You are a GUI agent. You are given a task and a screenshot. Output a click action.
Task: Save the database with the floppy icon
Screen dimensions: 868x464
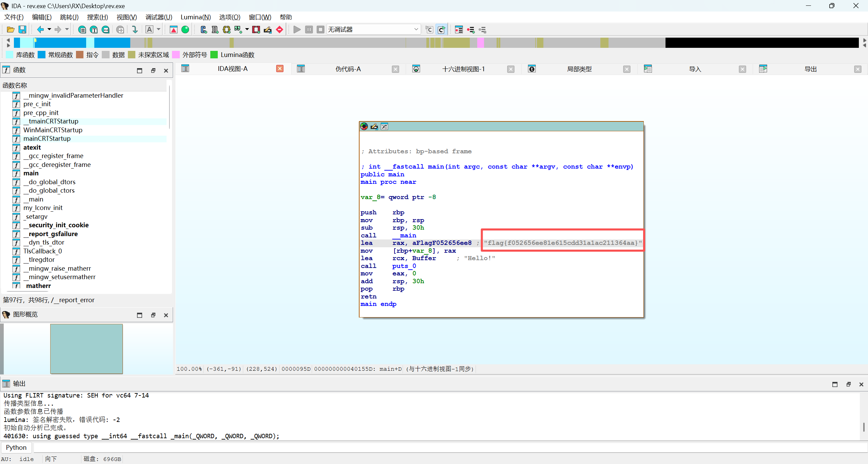tap(22, 30)
